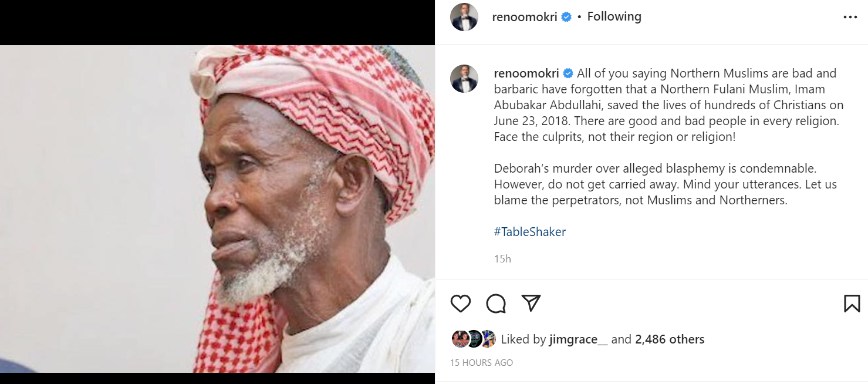Click the profile avatar beside the caption
The width and height of the screenshot is (868, 384).
(464, 79)
